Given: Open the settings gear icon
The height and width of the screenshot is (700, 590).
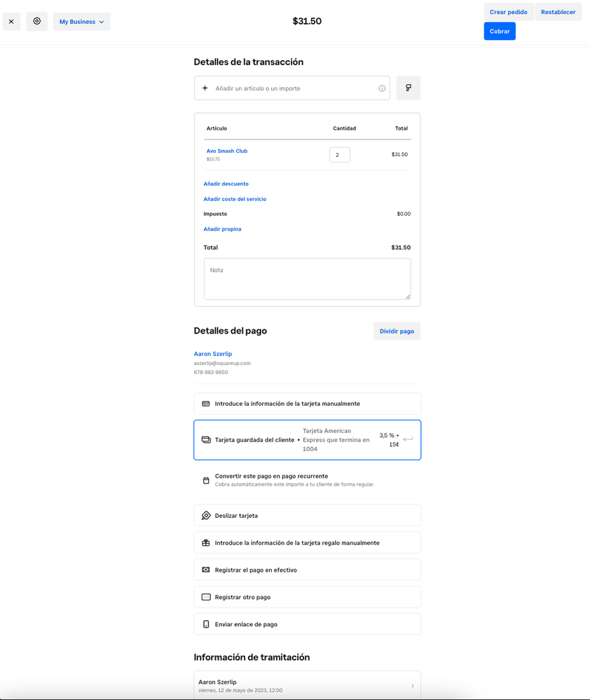Looking at the screenshot, I should tap(37, 22).
